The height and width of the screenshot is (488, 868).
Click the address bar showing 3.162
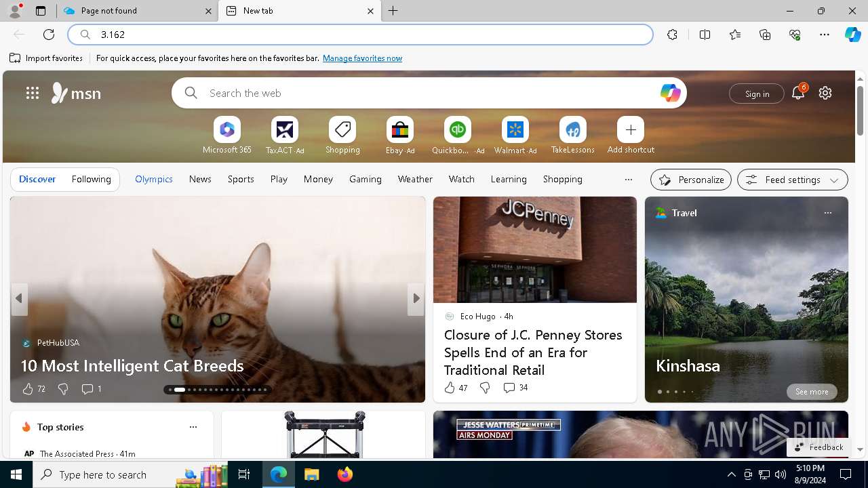(361, 35)
